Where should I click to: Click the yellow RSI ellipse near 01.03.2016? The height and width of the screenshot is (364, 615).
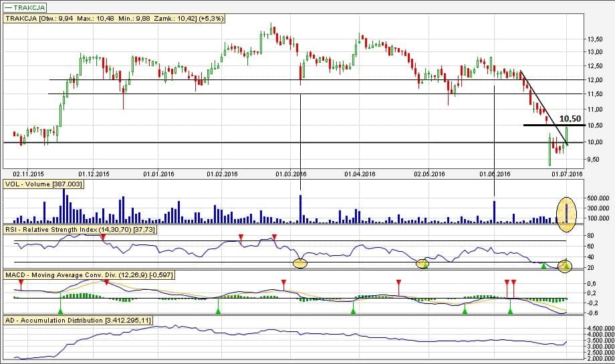(x=300, y=262)
